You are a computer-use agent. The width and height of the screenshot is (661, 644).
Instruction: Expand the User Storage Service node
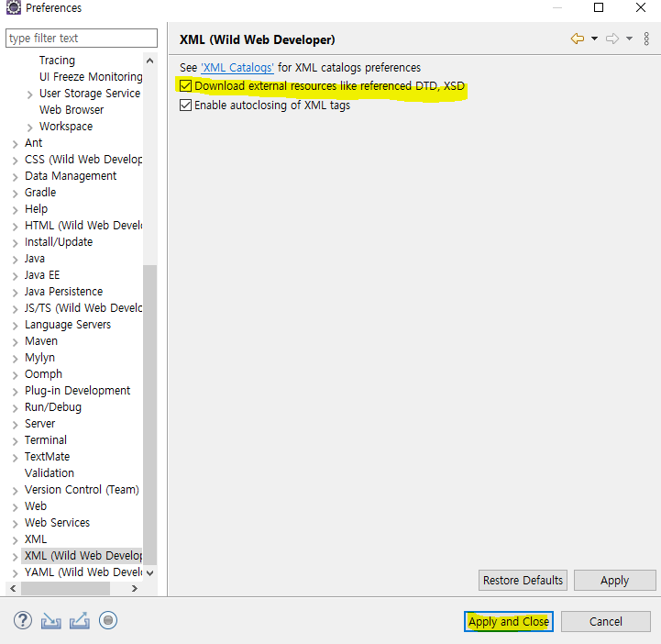tap(29, 94)
